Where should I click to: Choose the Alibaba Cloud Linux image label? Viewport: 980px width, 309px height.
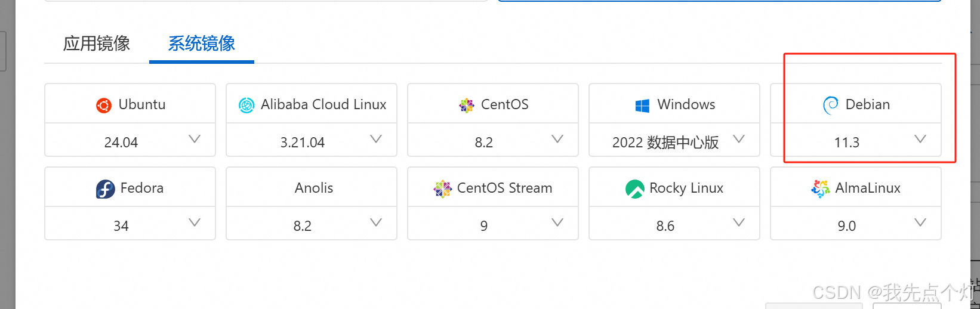coord(323,104)
